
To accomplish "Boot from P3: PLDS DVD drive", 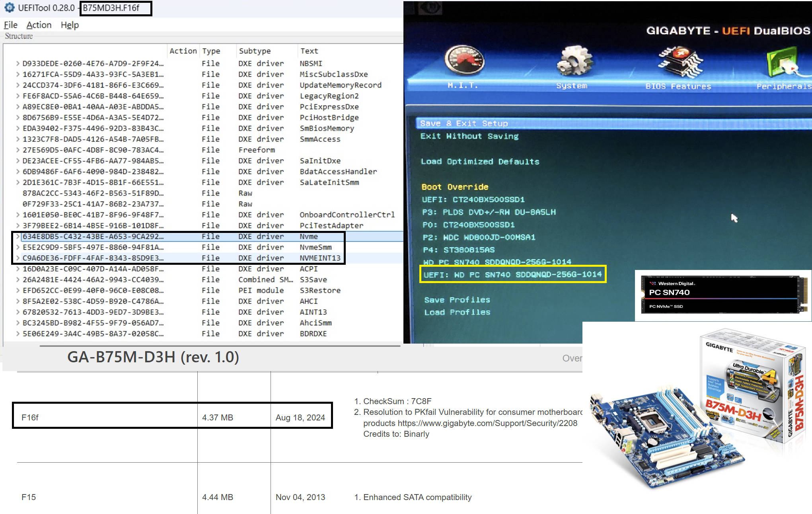I will [489, 212].
